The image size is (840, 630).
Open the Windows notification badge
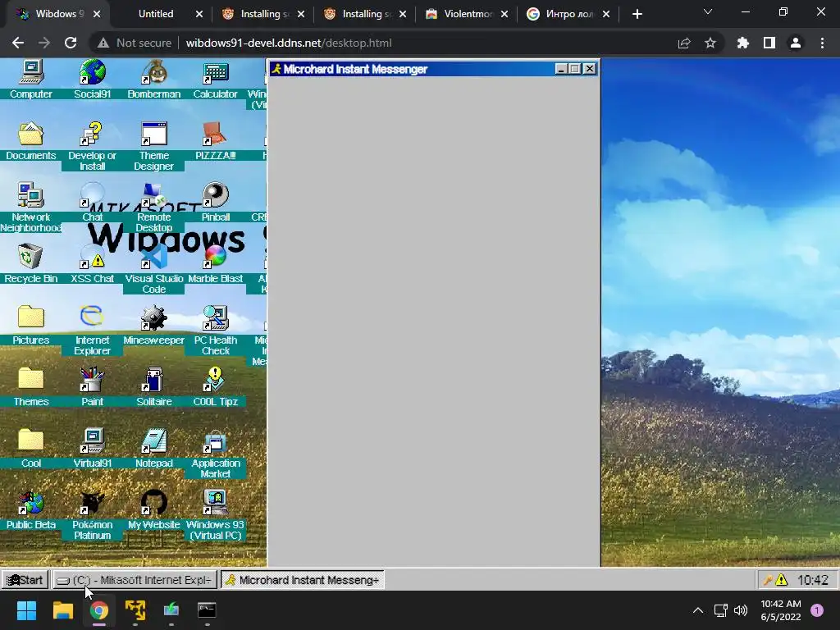(x=817, y=610)
